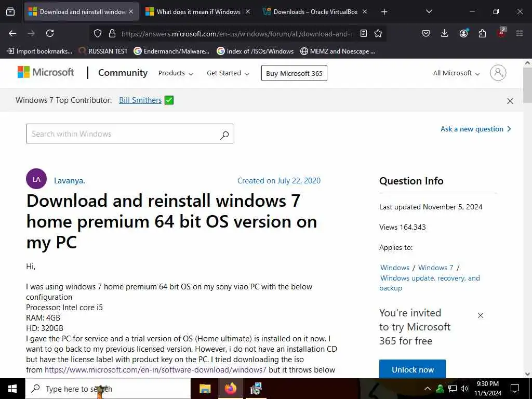Click the green user tray icon

(440, 389)
